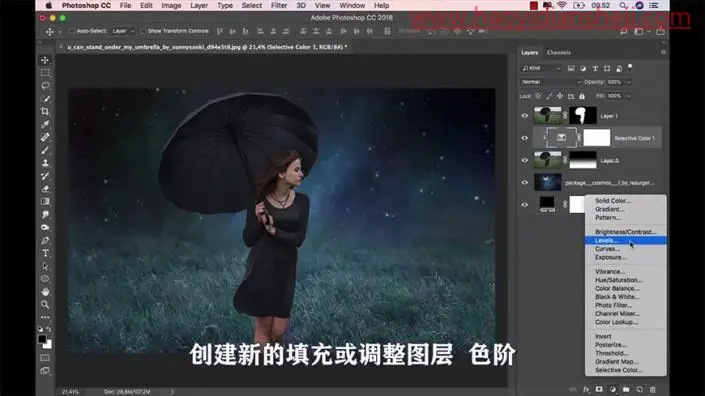Hide the Selective Color 1 layer
The width and height of the screenshot is (705, 396).
[525, 138]
